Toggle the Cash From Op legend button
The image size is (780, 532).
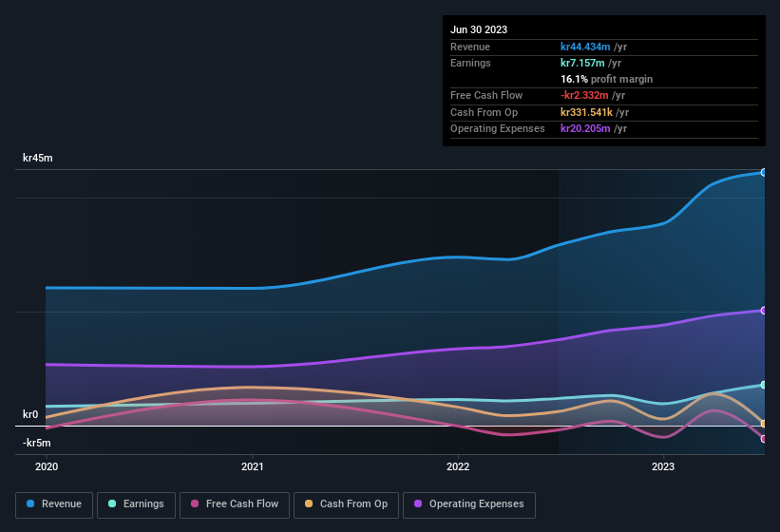pyautogui.click(x=346, y=504)
